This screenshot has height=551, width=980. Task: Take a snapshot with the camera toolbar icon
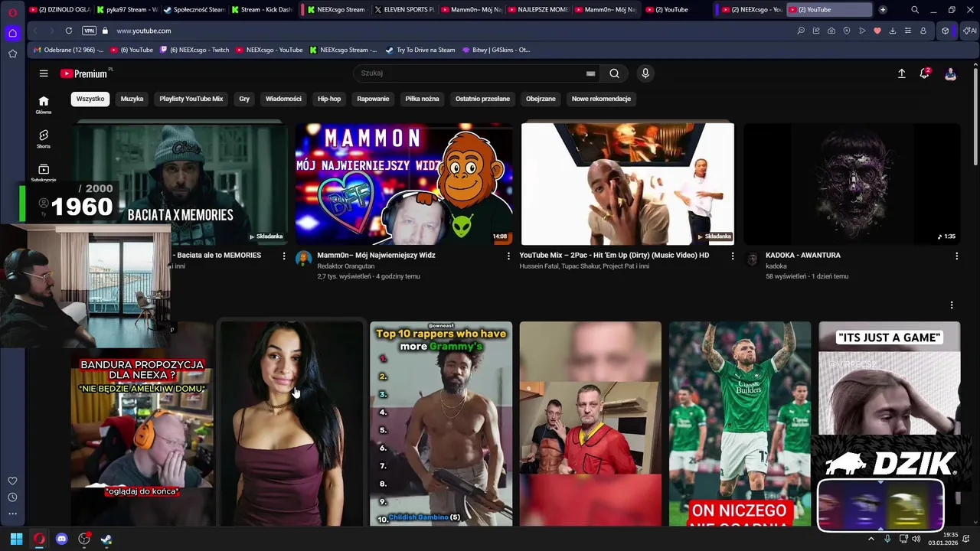pyautogui.click(x=831, y=31)
